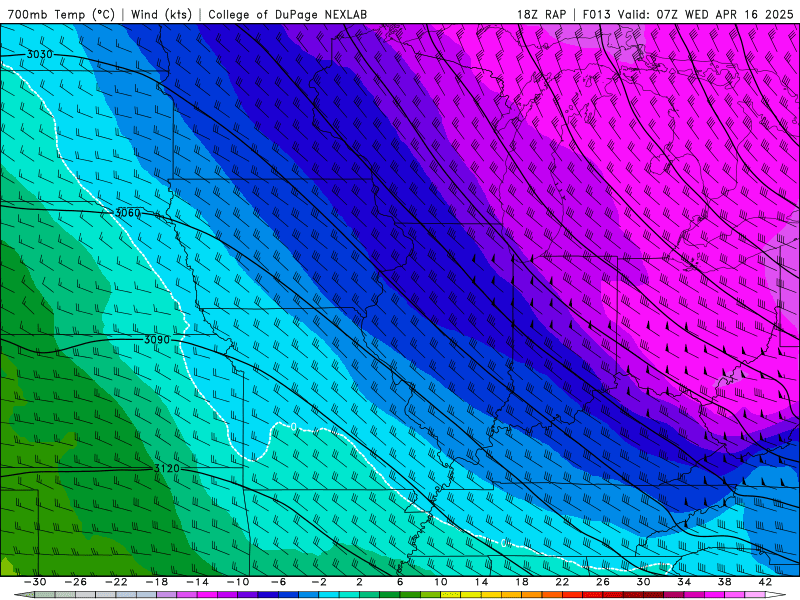
Task: Click the -10 value on temperature scale
Action: coord(238,582)
